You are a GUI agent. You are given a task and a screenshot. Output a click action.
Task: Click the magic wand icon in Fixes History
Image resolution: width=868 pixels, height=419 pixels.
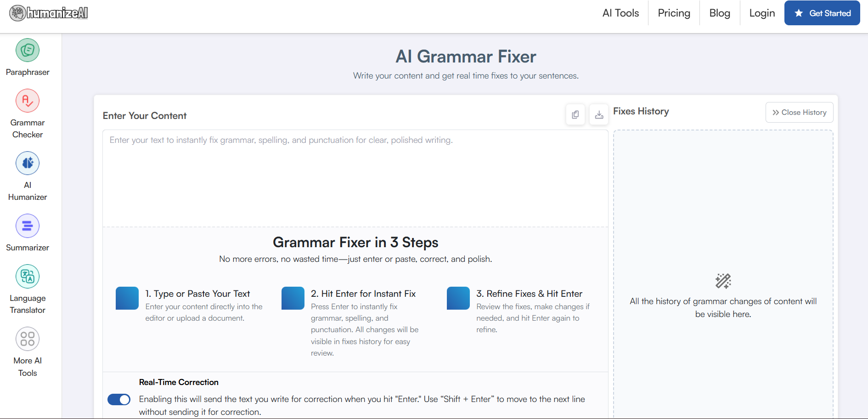(723, 281)
